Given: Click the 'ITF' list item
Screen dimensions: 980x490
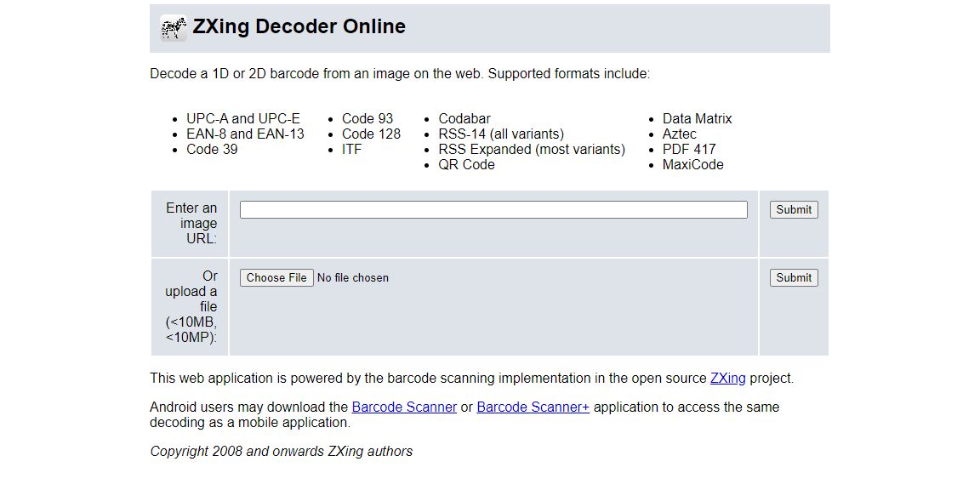Looking at the screenshot, I should pyautogui.click(x=352, y=150).
